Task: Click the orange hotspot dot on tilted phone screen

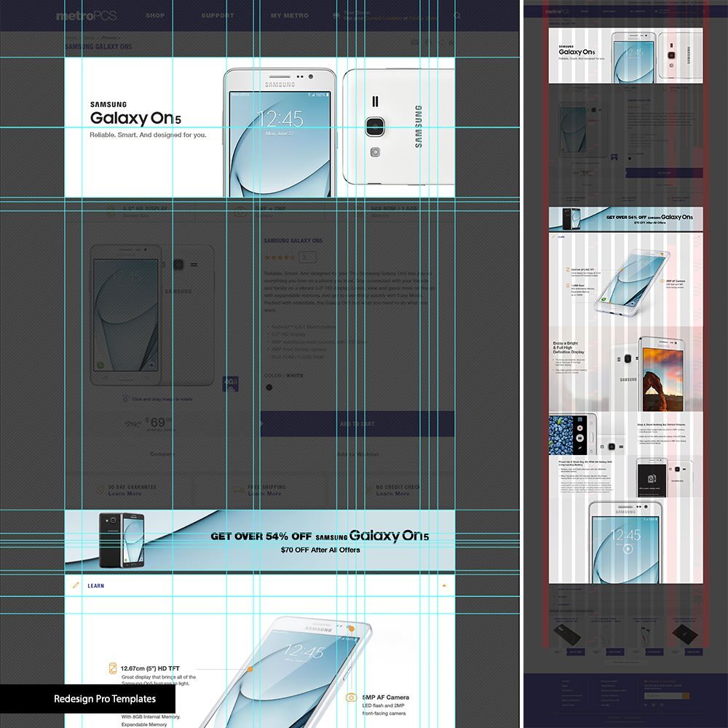Action: point(250,668)
